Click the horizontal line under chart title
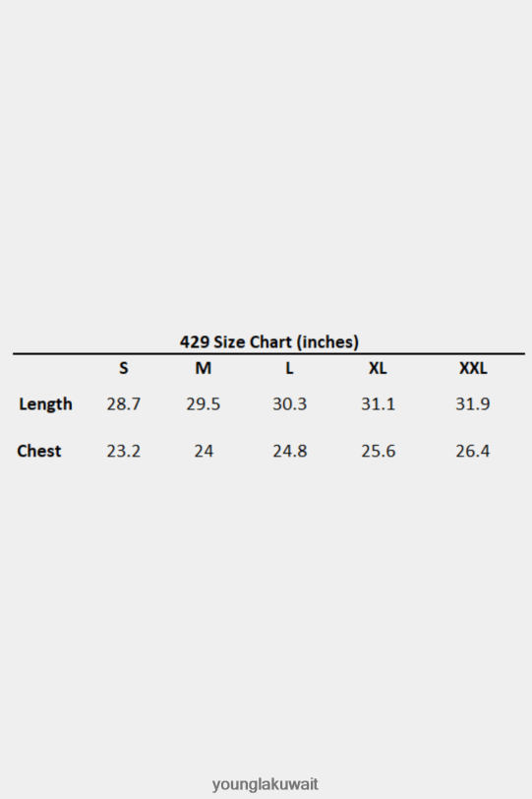 coord(268,353)
